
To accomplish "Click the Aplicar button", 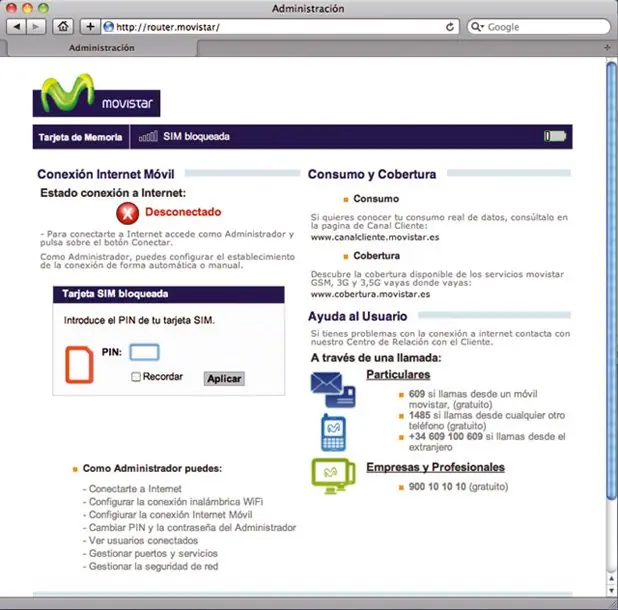I will pos(224,379).
